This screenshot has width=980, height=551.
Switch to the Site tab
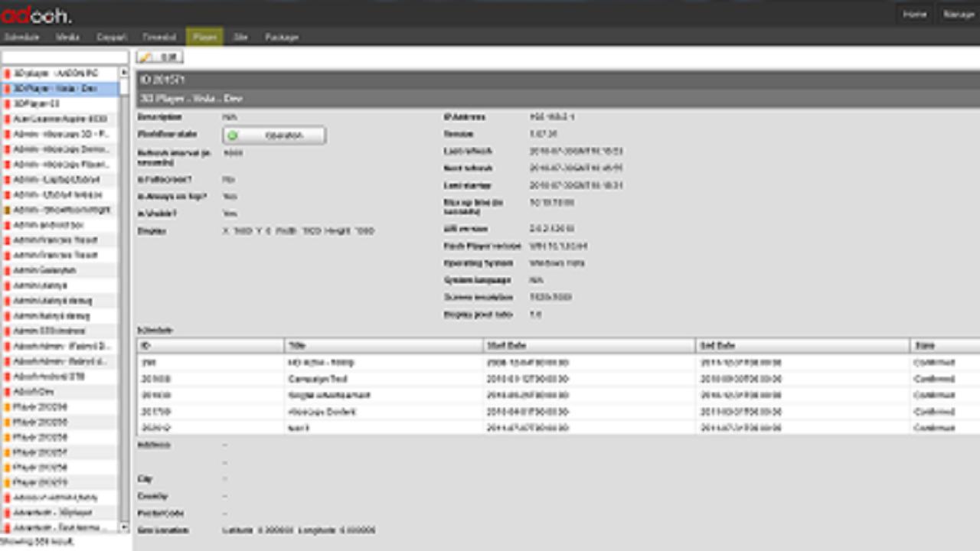click(x=240, y=37)
